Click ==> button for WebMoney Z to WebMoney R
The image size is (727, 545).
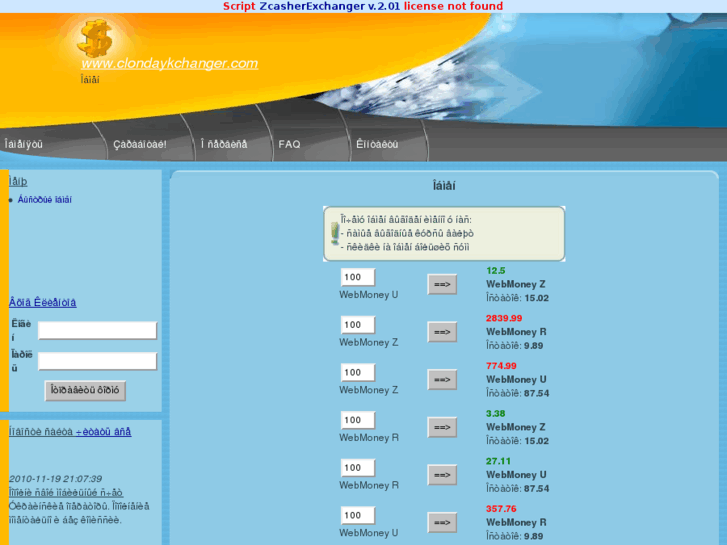pos(442,332)
